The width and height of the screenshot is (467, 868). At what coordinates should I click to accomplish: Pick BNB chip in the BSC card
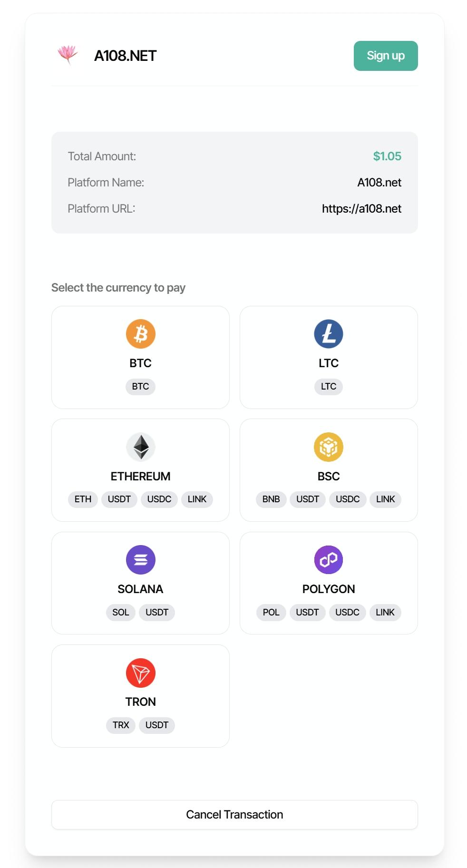(271, 499)
